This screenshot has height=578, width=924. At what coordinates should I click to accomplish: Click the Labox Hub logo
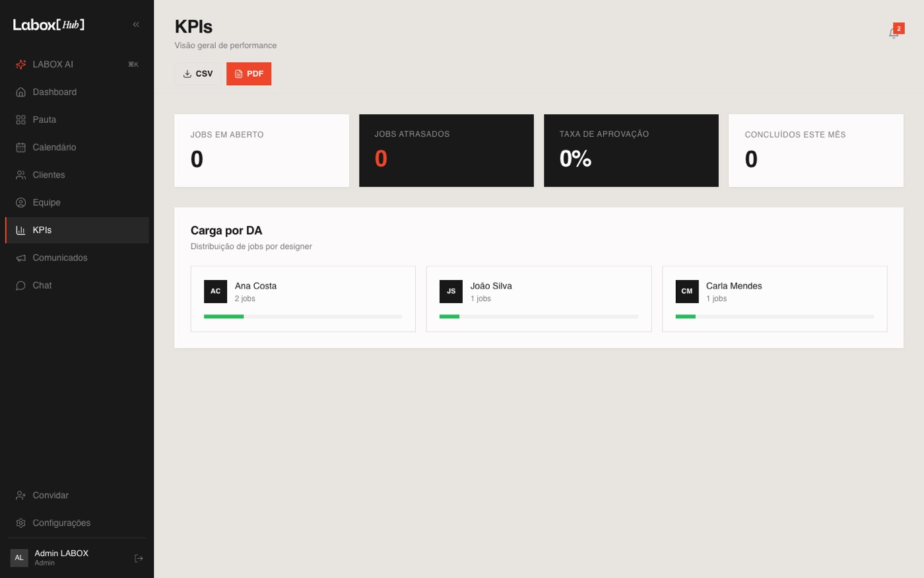49,24
